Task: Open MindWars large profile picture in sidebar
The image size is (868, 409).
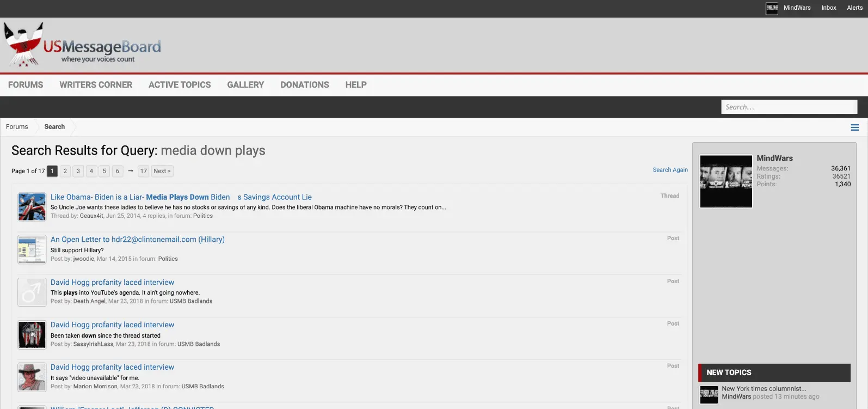Action: coord(726,181)
